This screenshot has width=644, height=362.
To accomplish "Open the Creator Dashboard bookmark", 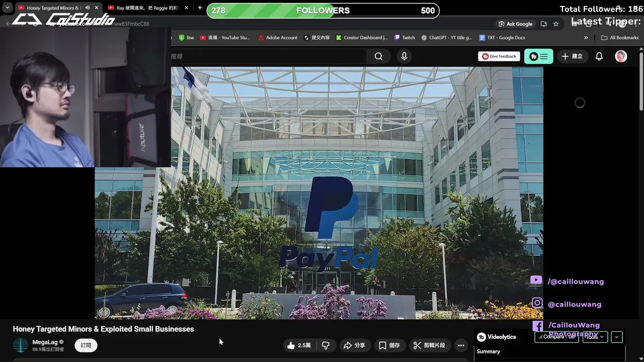I will [x=362, y=38].
